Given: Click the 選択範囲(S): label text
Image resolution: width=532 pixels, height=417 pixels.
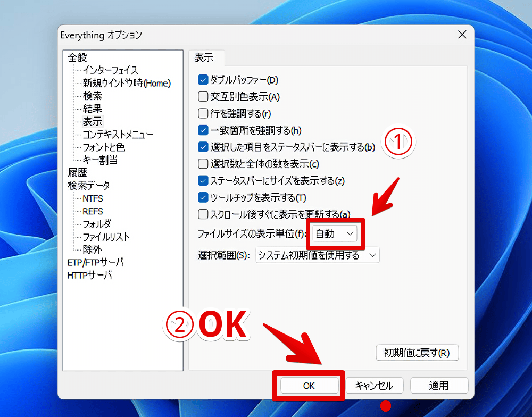Looking at the screenshot, I should 224,255.
